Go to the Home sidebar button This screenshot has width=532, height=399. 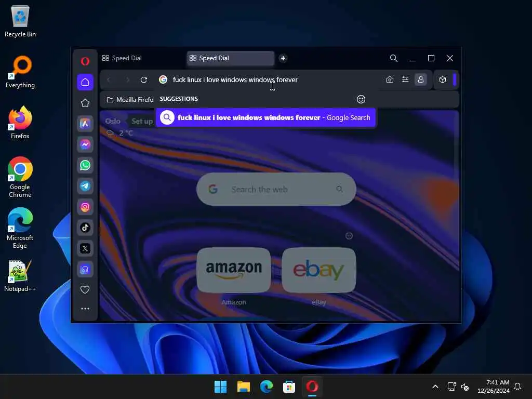85,82
